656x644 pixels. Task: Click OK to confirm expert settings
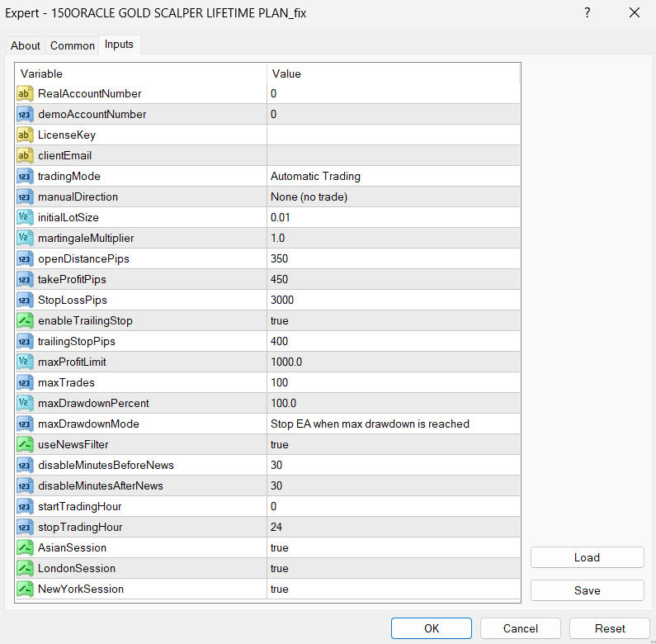click(431, 628)
